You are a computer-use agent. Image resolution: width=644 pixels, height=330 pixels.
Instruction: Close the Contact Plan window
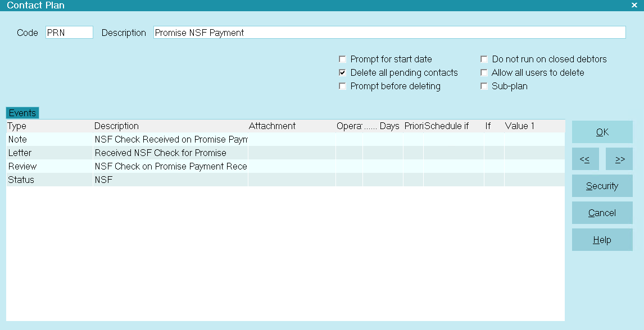(634, 5)
